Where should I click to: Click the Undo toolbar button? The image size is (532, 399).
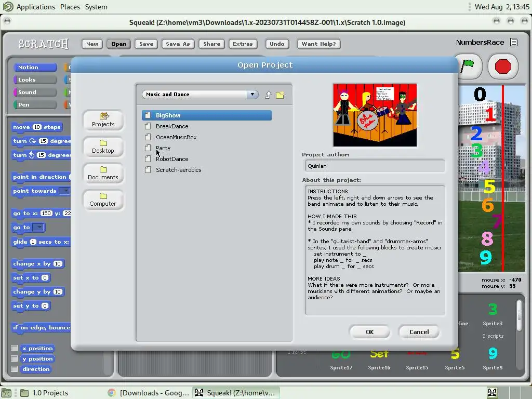click(277, 44)
